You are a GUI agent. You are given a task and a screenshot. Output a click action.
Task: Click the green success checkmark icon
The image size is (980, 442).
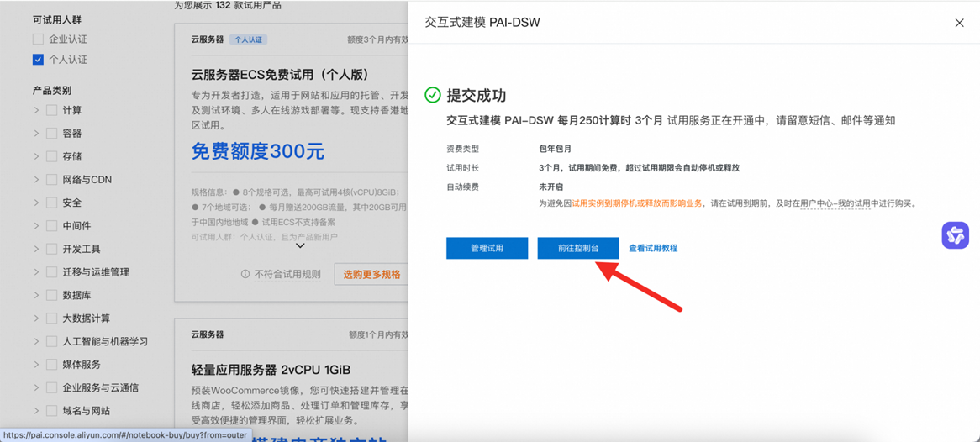[433, 95]
